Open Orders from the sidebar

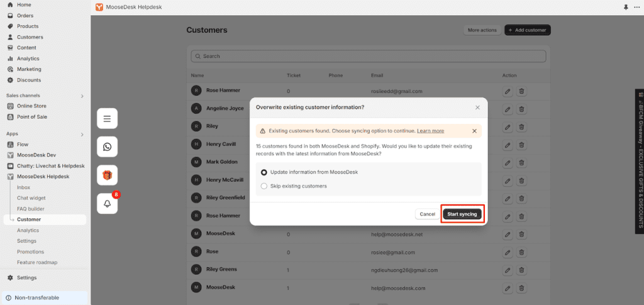25,16
